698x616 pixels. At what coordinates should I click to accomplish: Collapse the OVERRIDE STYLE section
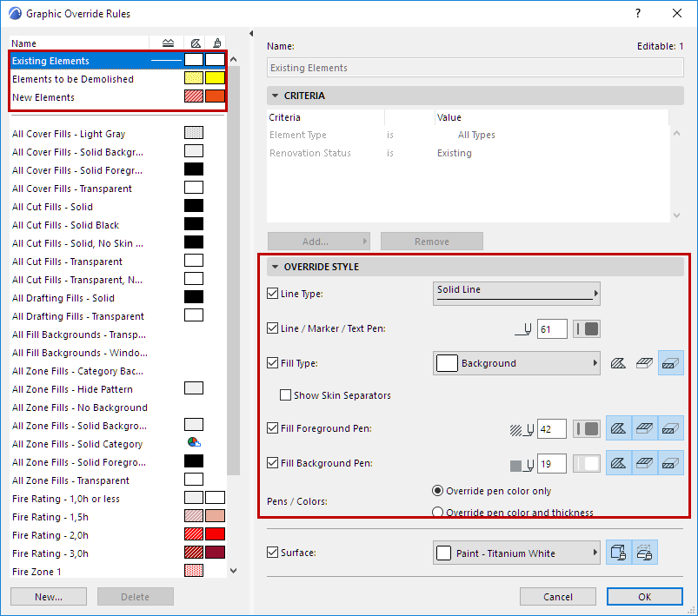point(275,267)
